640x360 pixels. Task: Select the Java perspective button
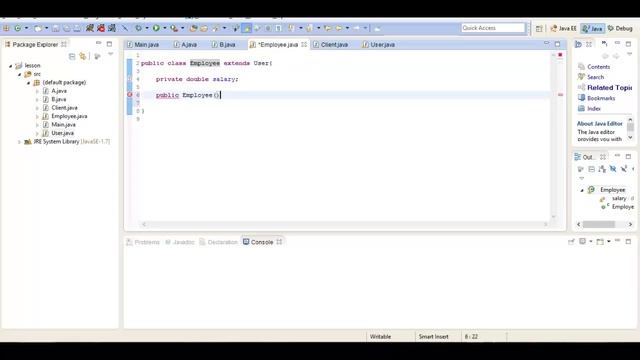[592, 28]
